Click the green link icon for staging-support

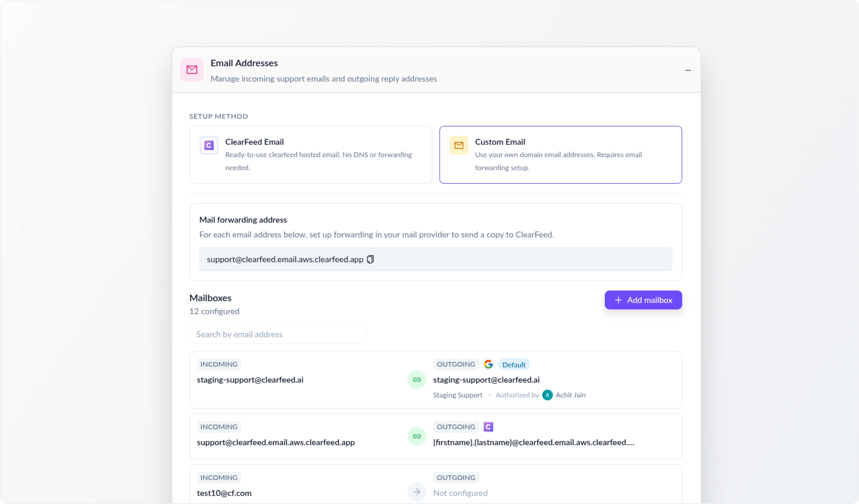[x=416, y=379]
